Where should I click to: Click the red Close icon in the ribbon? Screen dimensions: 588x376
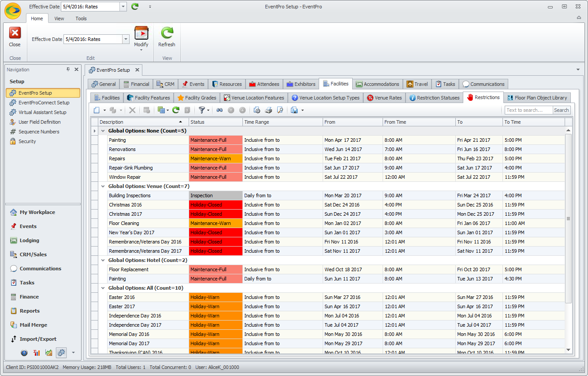pyautogui.click(x=15, y=33)
